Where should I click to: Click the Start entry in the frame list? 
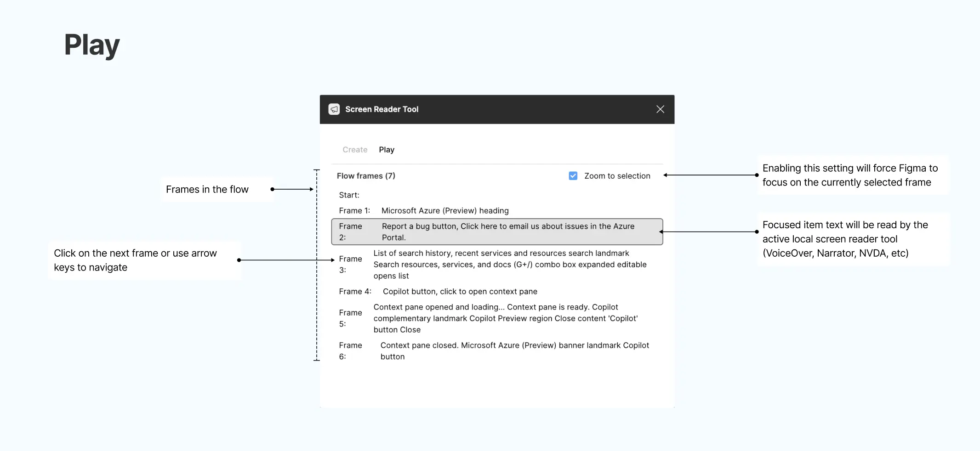point(349,195)
